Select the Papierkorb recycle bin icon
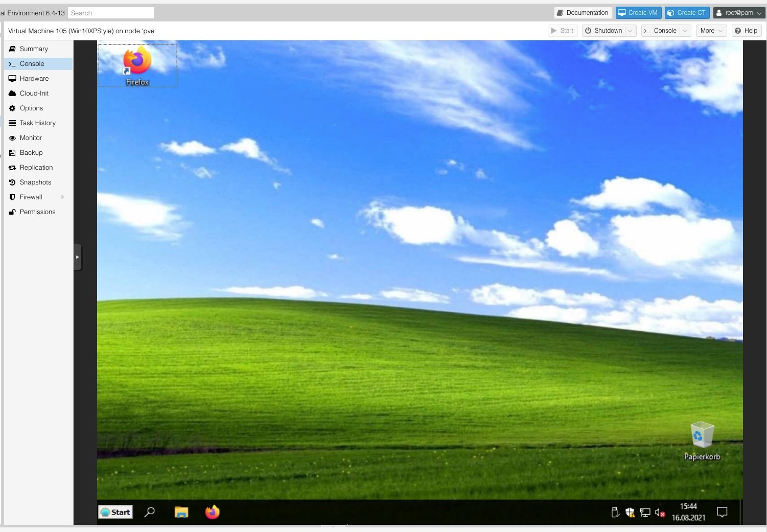This screenshot has height=532, width=767. click(x=702, y=441)
